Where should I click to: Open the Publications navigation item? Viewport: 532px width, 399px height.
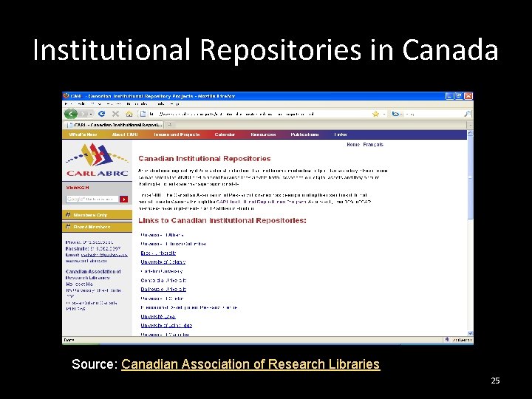tap(304, 134)
